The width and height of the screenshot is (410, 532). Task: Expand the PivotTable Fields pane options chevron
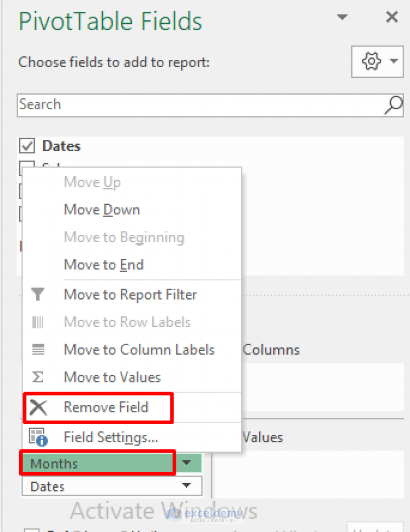[342, 17]
